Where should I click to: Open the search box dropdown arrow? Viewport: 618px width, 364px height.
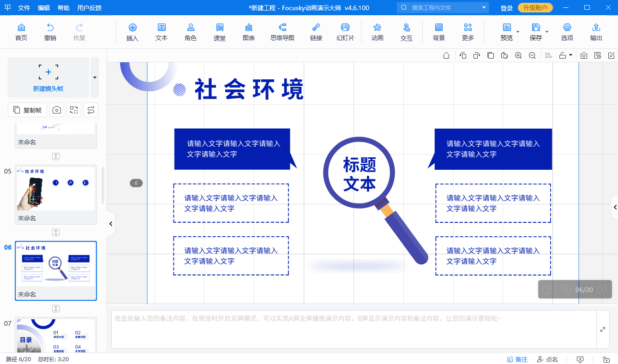click(484, 7)
